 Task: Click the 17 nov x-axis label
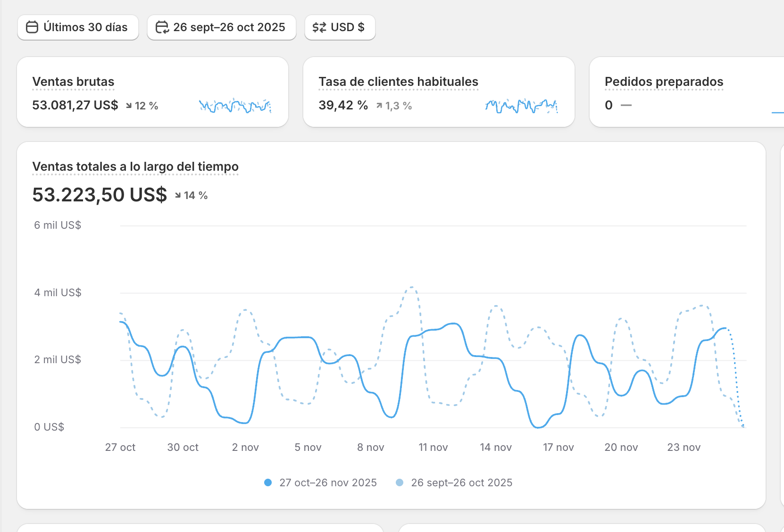pyautogui.click(x=559, y=447)
